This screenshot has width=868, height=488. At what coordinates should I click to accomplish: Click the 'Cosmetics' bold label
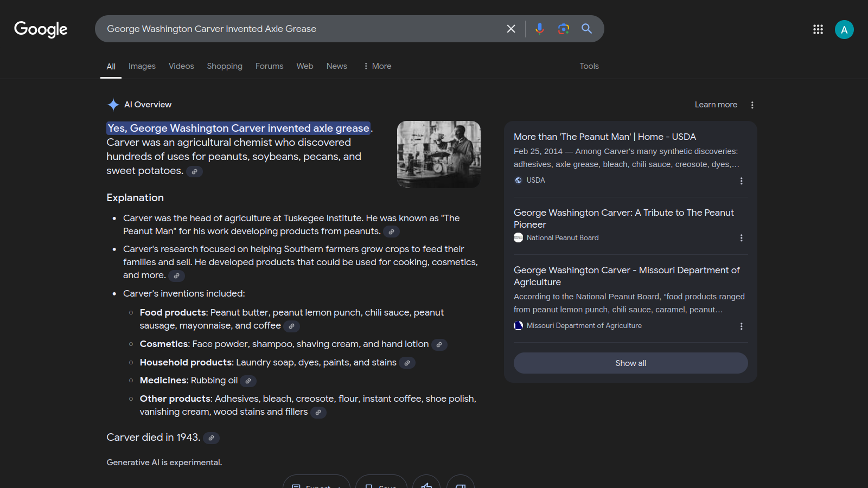164,344
